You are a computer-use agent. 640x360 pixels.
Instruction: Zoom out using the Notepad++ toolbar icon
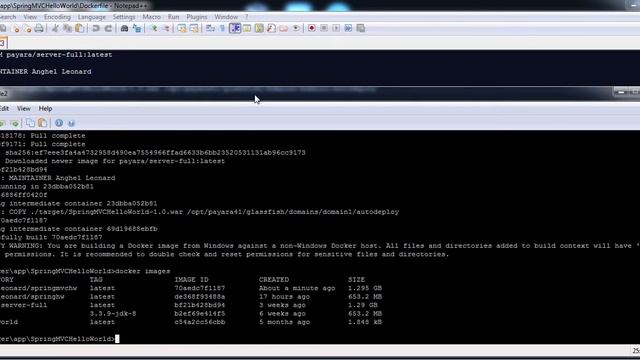tap(166, 28)
